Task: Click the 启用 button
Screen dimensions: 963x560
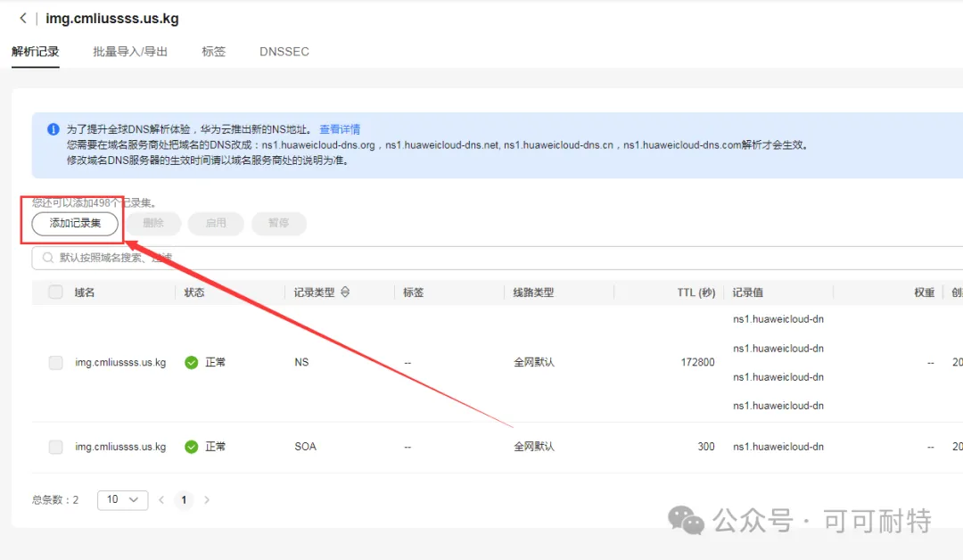Action: 216,224
